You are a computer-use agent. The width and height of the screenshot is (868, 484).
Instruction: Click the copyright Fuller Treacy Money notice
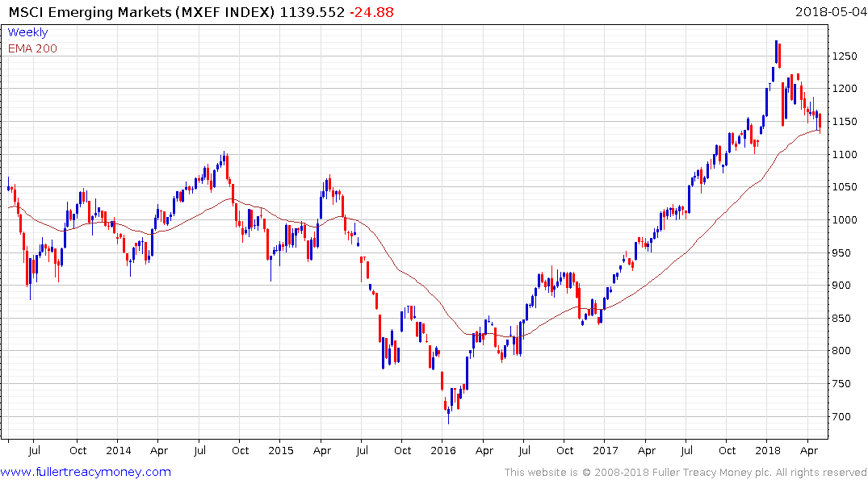pyautogui.click(x=686, y=473)
